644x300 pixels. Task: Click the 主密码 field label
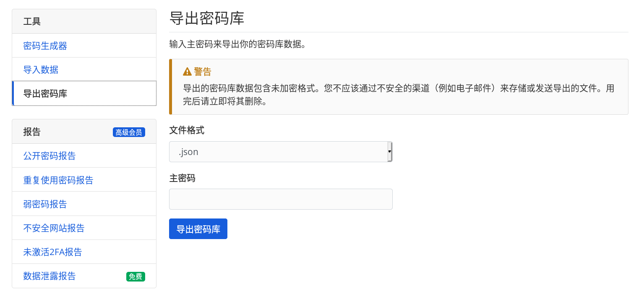[182, 178]
